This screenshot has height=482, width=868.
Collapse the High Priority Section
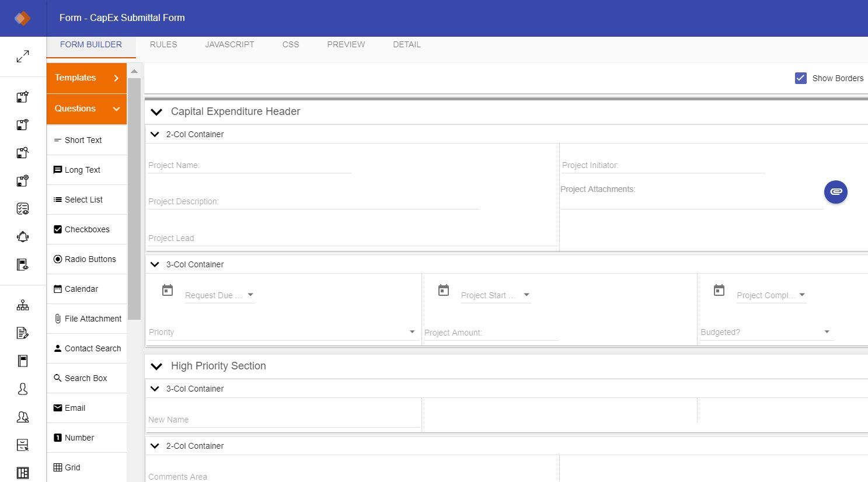tap(156, 366)
